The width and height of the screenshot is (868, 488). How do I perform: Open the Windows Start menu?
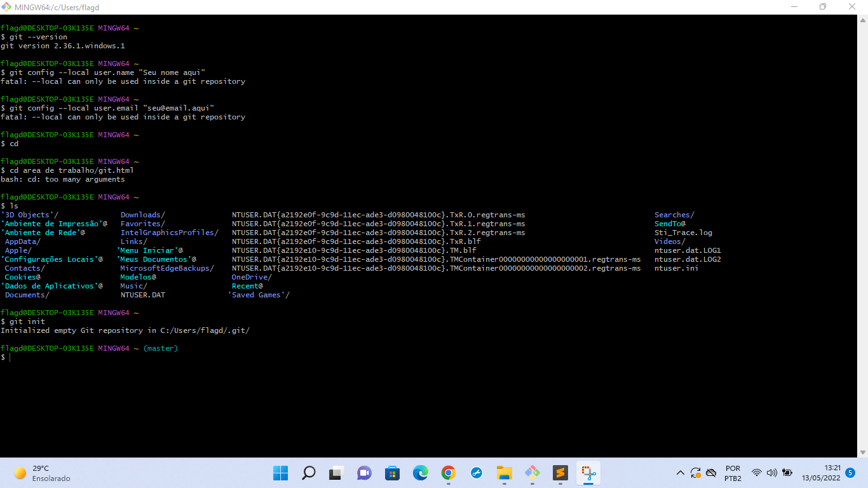[281, 473]
